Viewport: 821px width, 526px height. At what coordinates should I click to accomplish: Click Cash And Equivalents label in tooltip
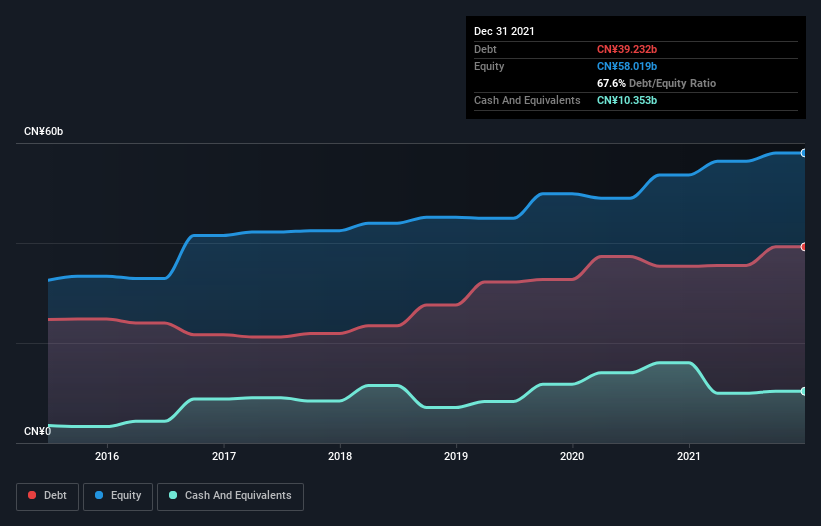527,100
